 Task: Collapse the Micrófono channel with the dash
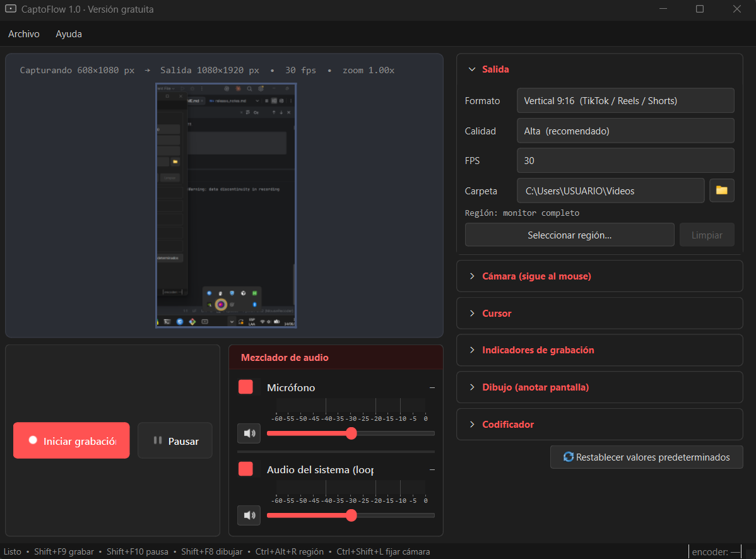(432, 387)
